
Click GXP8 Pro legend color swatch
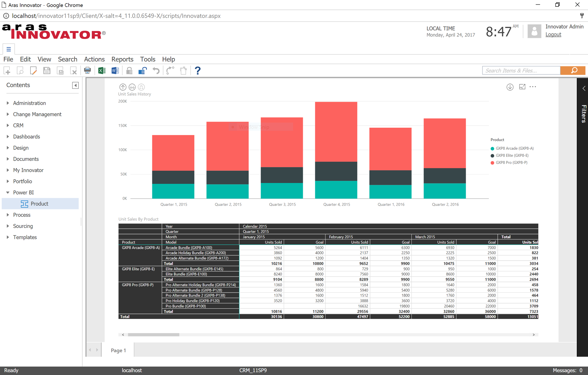[x=492, y=163]
